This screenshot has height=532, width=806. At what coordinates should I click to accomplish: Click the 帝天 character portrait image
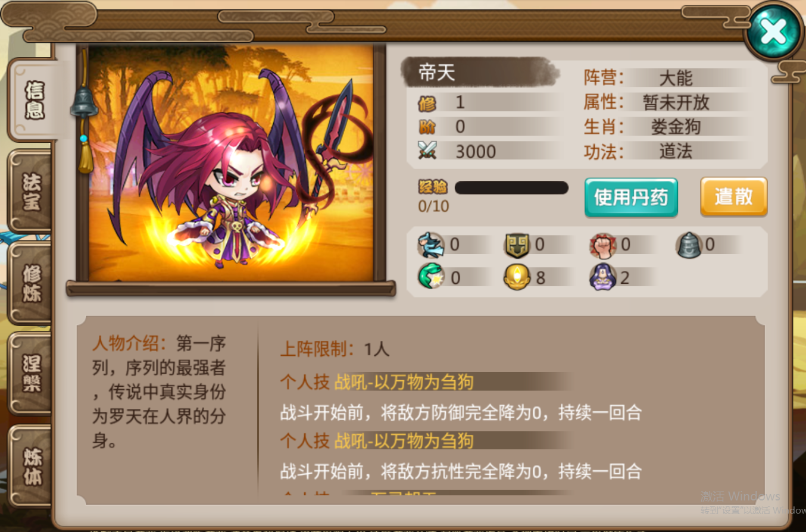(231, 162)
